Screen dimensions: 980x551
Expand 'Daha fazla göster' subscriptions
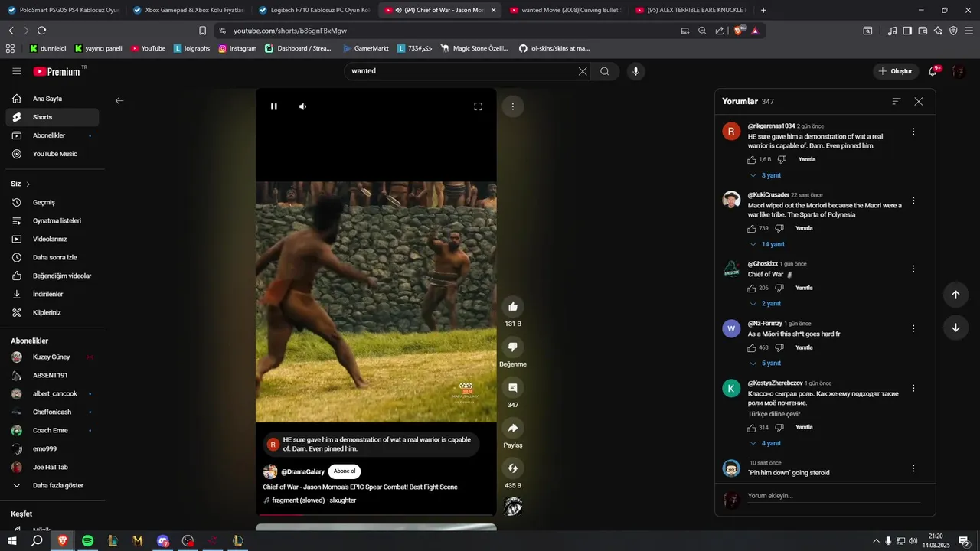(x=52, y=486)
